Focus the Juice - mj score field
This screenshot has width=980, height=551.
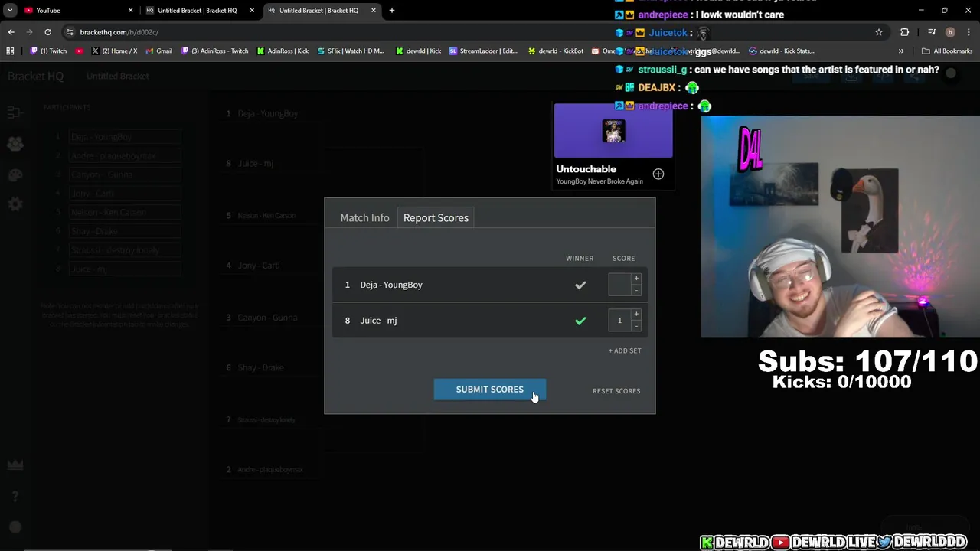point(619,321)
